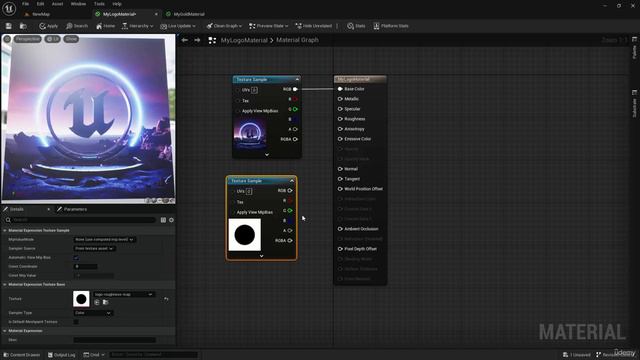The width and height of the screenshot is (640, 360).
Task: Click lower Texture Sample RGB output pin
Action: point(290,191)
